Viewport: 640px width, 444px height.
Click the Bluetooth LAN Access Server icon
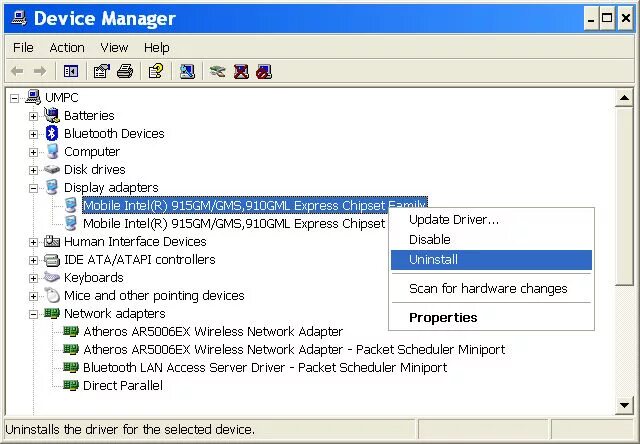pos(71,367)
